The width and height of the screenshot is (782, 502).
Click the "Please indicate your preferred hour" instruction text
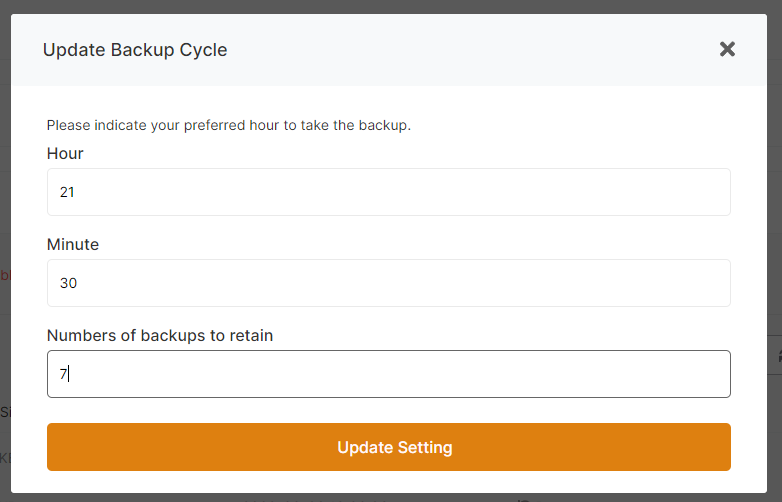tap(229, 126)
